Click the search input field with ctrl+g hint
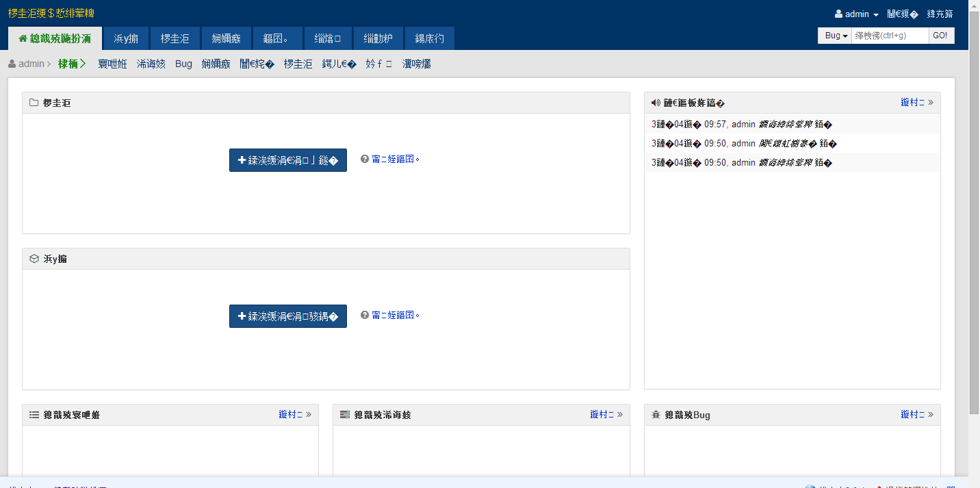Viewport: 980px width, 488px height. click(890, 36)
